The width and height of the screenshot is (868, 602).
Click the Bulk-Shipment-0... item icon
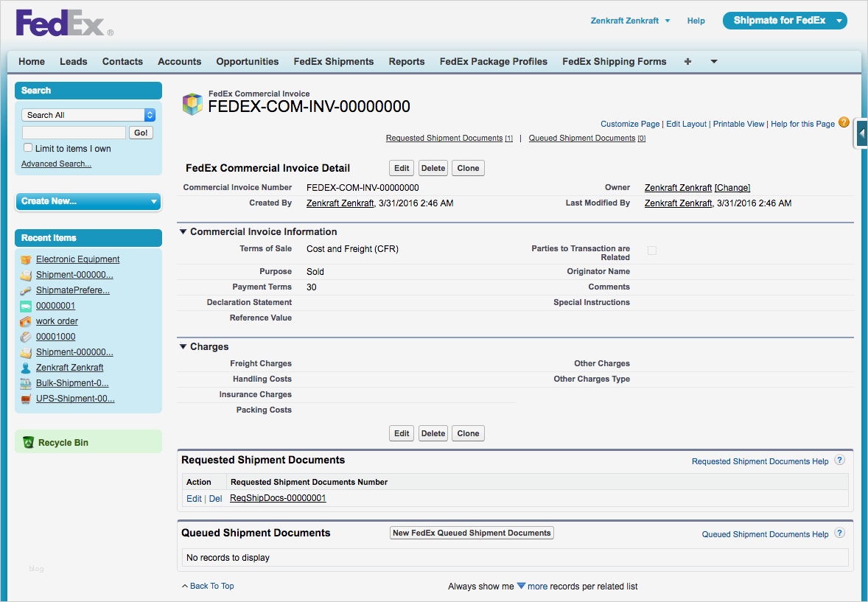coord(26,383)
